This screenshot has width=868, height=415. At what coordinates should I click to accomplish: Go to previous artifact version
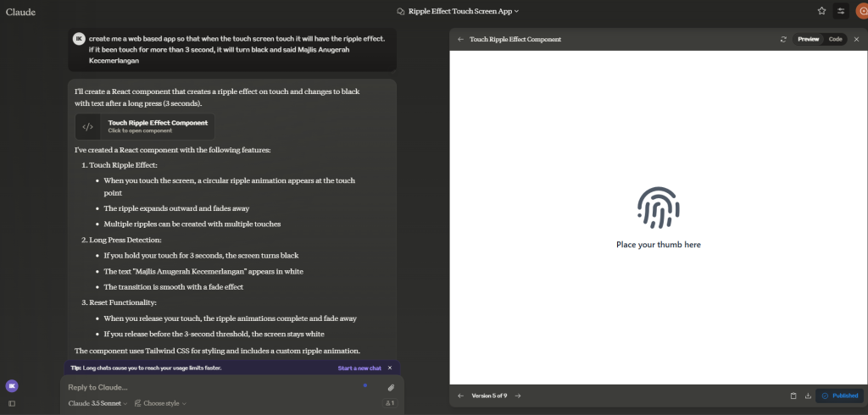click(x=460, y=396)
